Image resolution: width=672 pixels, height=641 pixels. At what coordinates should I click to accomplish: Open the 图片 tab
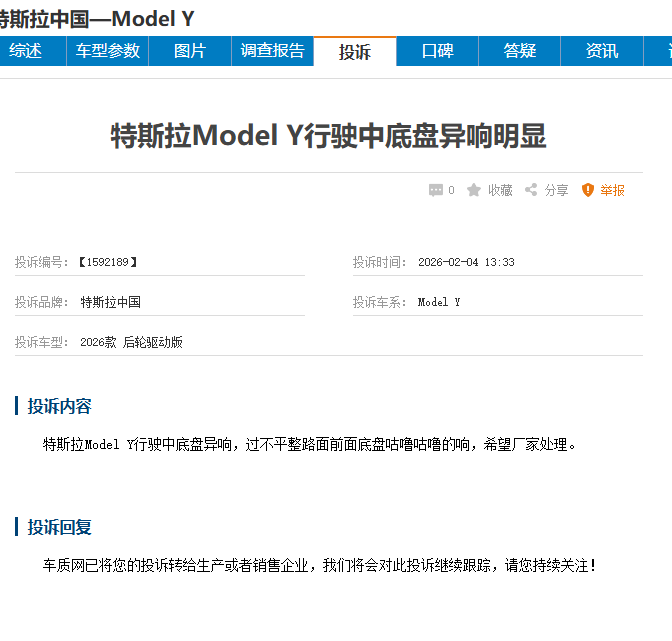(190, 51)
